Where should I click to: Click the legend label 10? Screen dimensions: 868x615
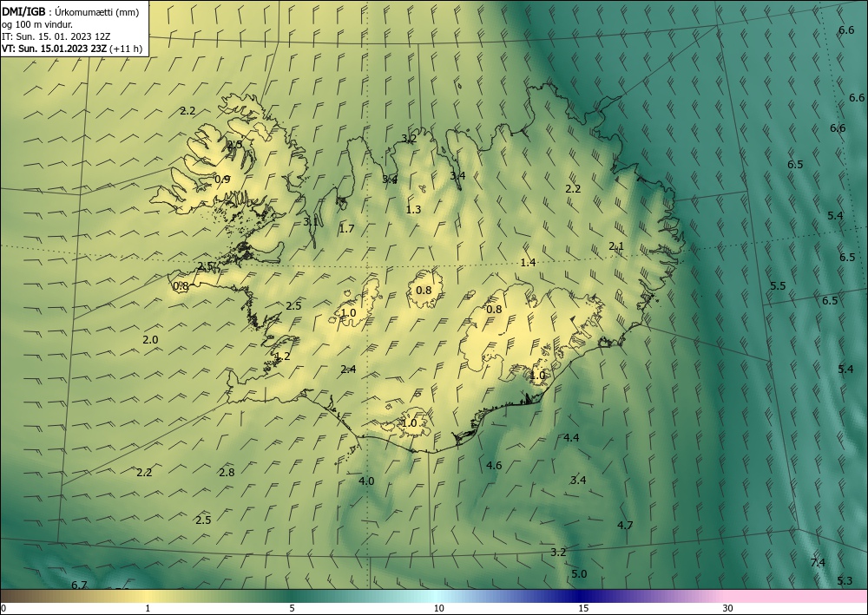(x=439, y=609)
